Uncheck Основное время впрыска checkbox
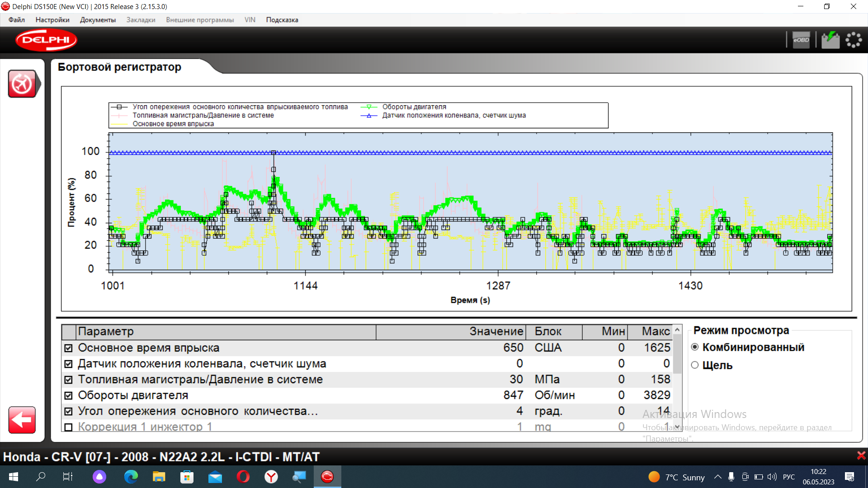 [68, 348]
